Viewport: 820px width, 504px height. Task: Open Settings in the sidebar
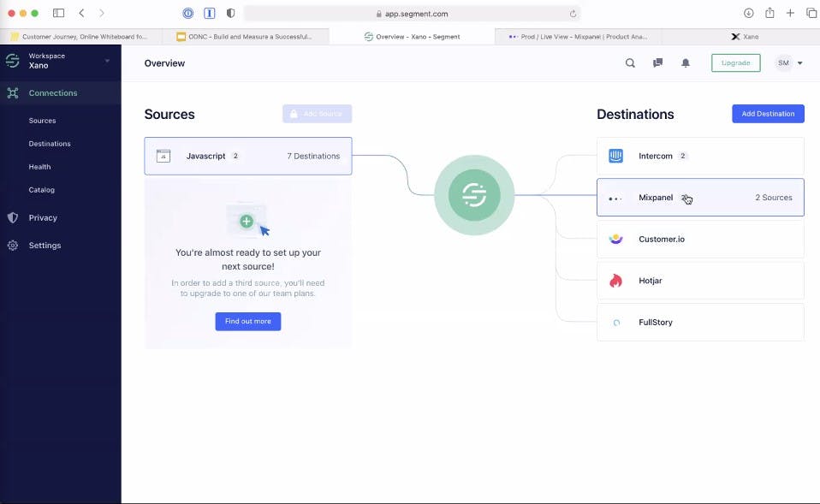pyautogui.click(x=45, y=246)
